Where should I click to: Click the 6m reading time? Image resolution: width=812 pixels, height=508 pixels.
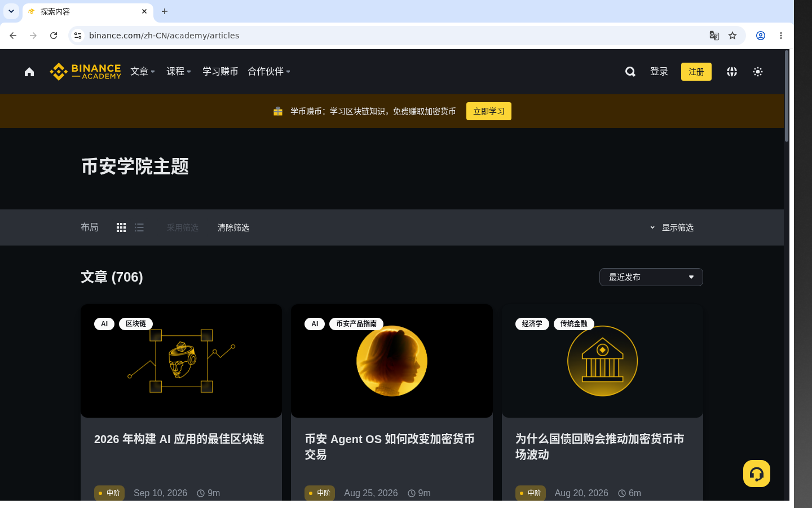[630, 493]
